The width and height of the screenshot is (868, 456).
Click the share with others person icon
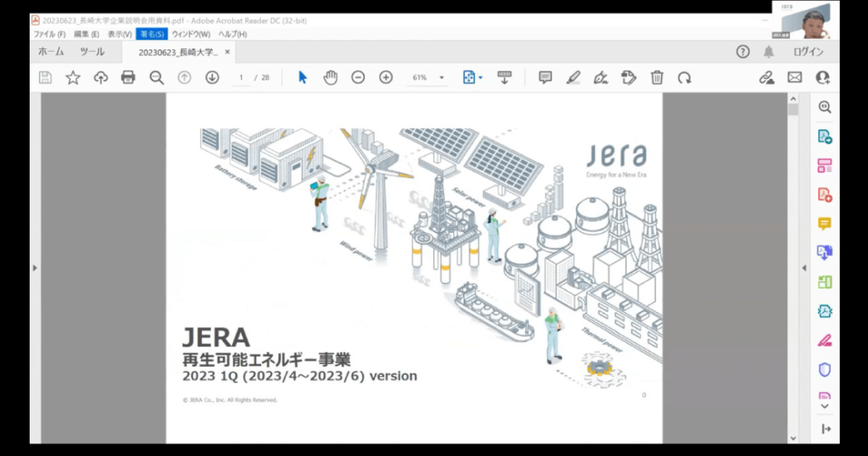[822, 77]
